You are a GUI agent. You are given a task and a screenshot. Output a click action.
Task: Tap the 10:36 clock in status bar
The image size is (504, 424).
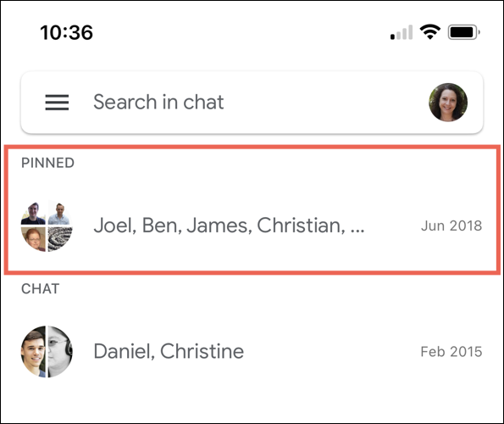(x=67, y=32)
